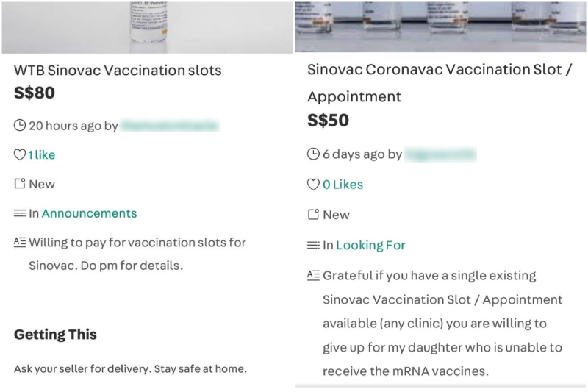
Task: Click the 'Getting This' section heading
Action: (x=56, y=335)
